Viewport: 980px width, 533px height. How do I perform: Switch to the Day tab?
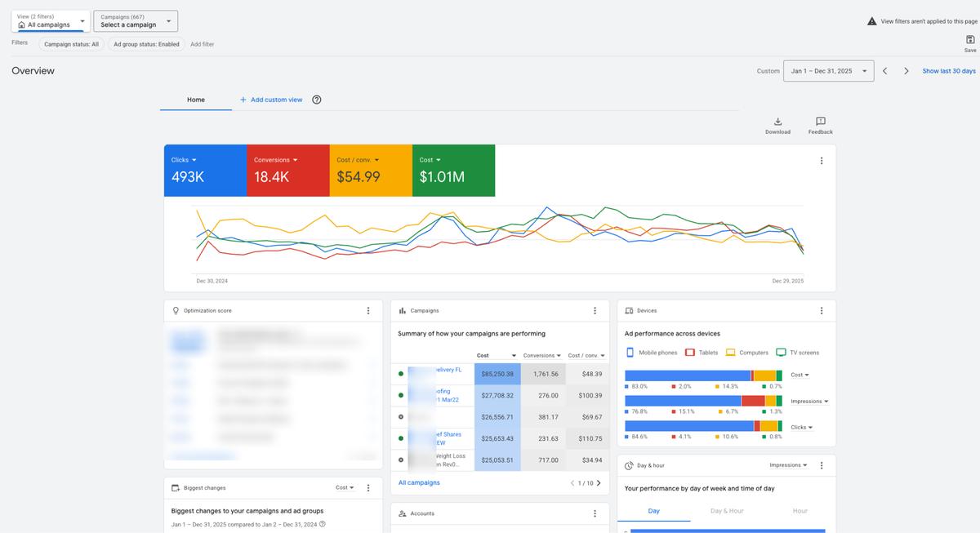(653, 511)
